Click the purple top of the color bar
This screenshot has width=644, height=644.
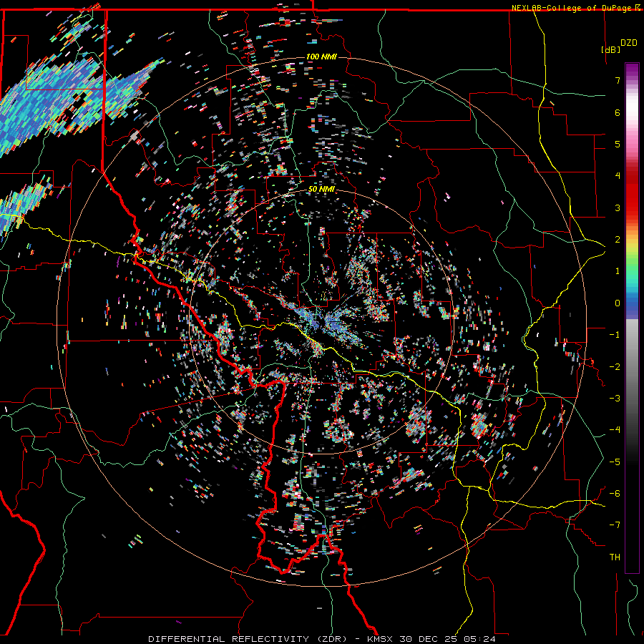632,71
